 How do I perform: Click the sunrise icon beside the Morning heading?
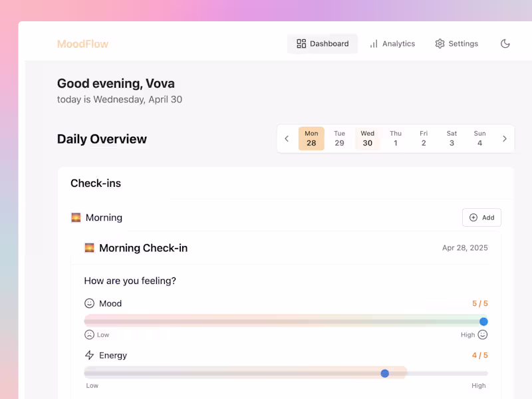coord(76,217)
